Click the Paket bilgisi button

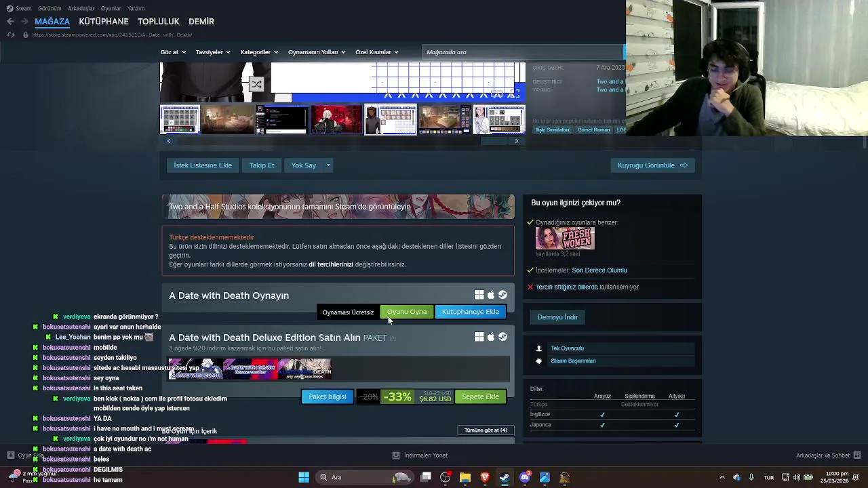point(328,396)
